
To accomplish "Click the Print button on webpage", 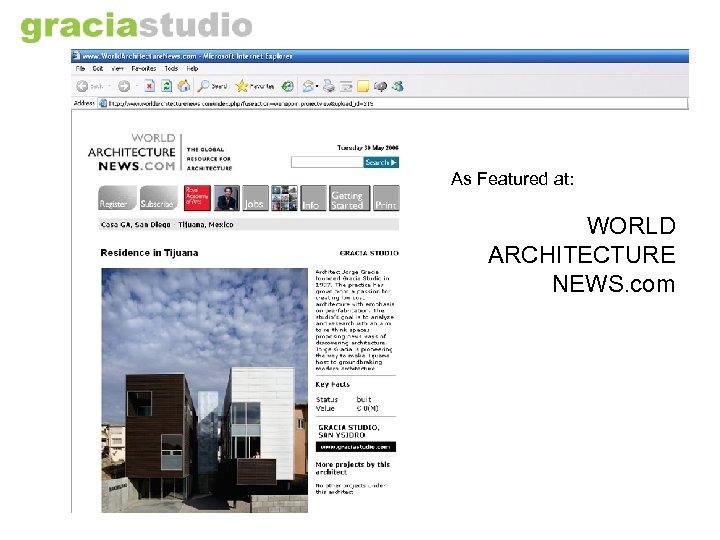I will pyautogui.click(x=386, y=198).
